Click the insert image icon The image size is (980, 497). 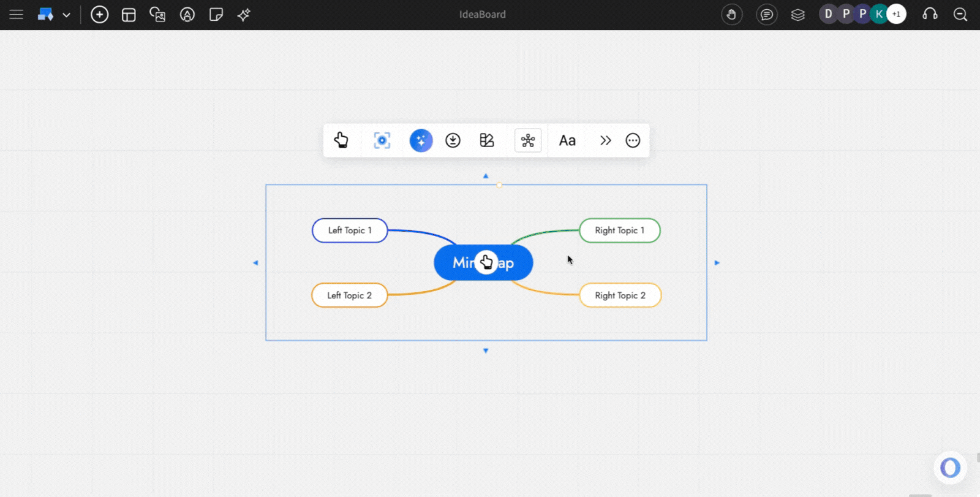coord(157,15)
